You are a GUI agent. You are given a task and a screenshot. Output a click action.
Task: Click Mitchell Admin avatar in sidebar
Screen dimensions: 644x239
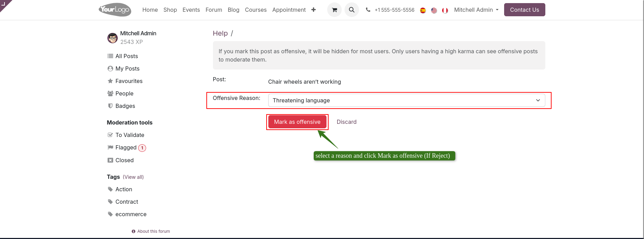click(x=112, y=38)
